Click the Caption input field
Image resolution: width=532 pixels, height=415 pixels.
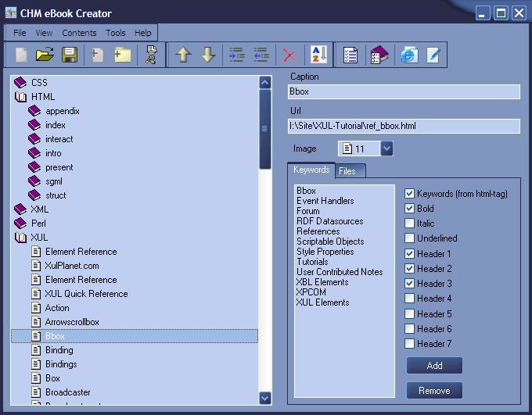pos(404,92)
